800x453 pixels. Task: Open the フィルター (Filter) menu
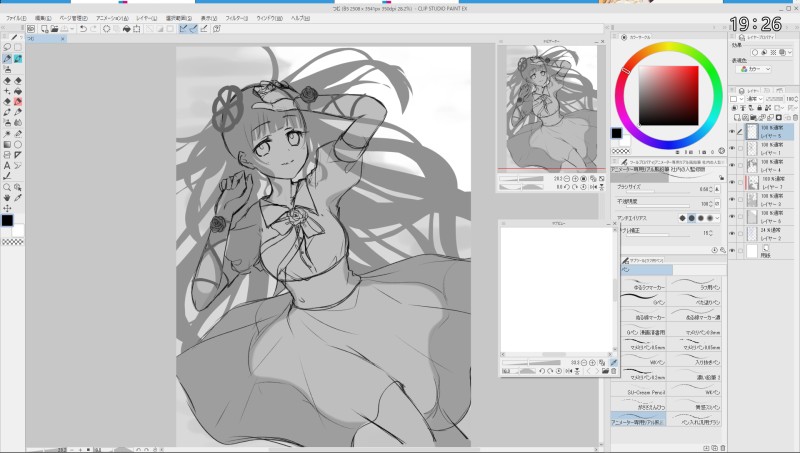point(237,18)
